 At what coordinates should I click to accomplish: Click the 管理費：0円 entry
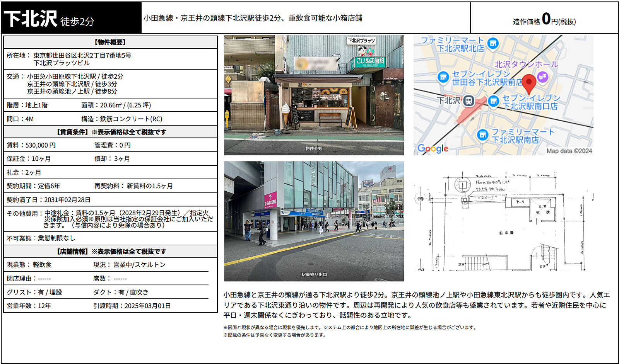coord(113,145)
